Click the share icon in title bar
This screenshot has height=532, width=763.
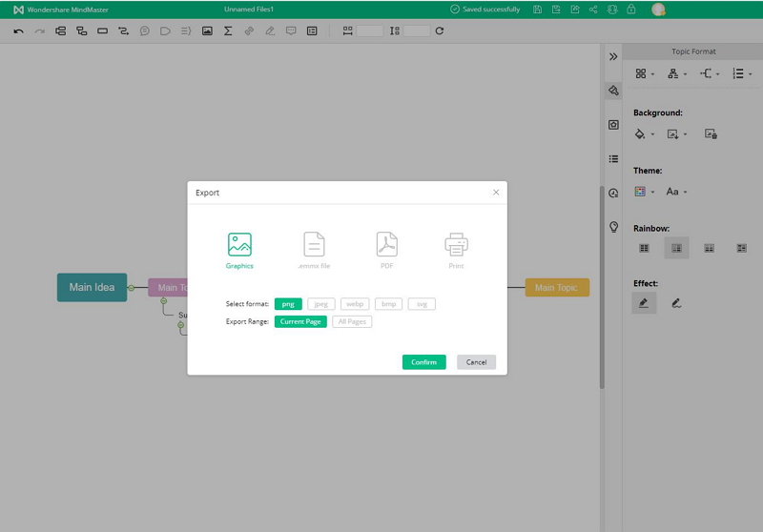click(x=594, y=10)
